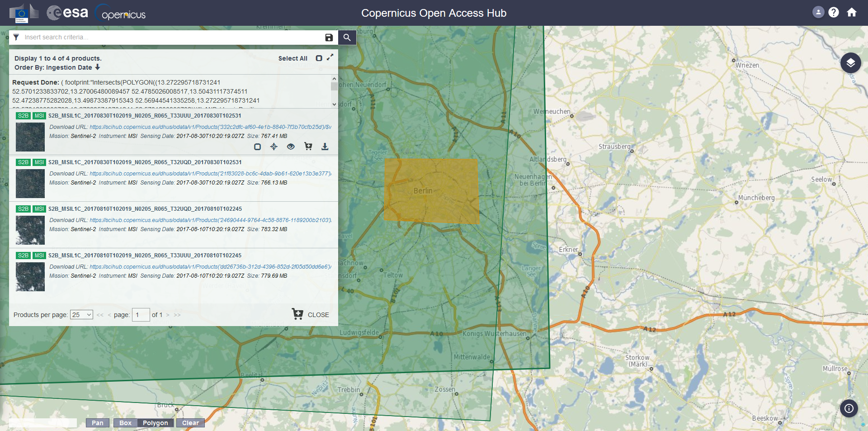Tick the Select All checkbox

pos(319,58)
